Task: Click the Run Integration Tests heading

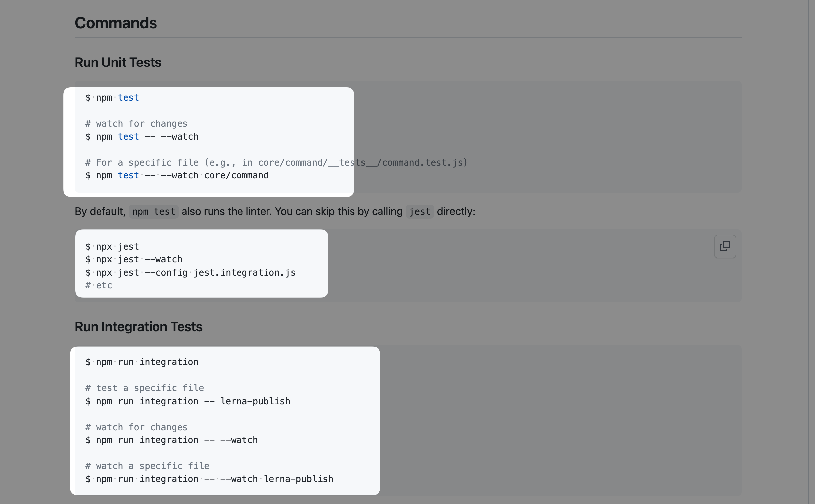Action: click(138, 327)
